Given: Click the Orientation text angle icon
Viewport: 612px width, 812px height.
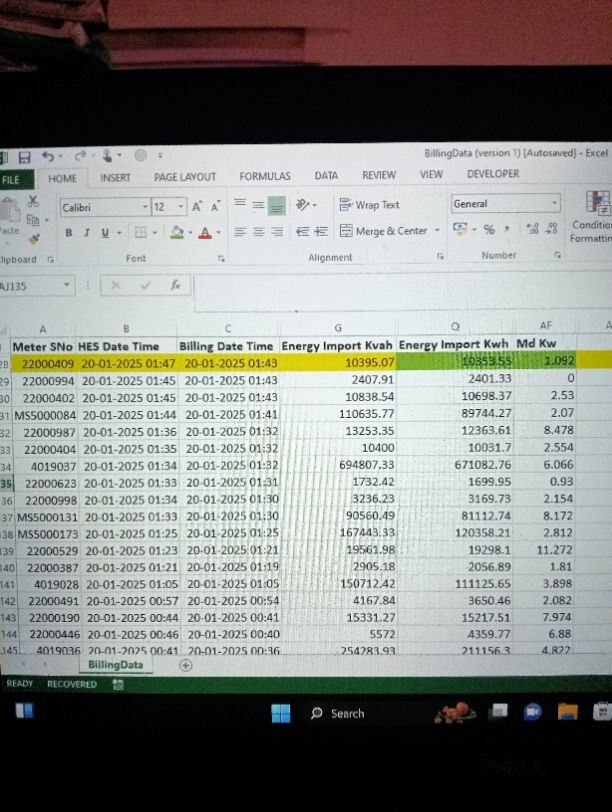Looking at the screenshot, I should (303, 205).
